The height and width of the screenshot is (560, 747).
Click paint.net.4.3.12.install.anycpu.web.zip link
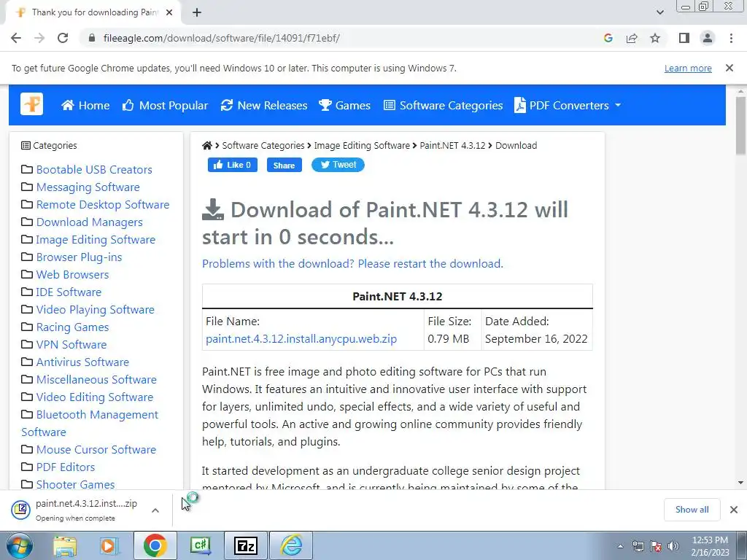coord(301,339)
